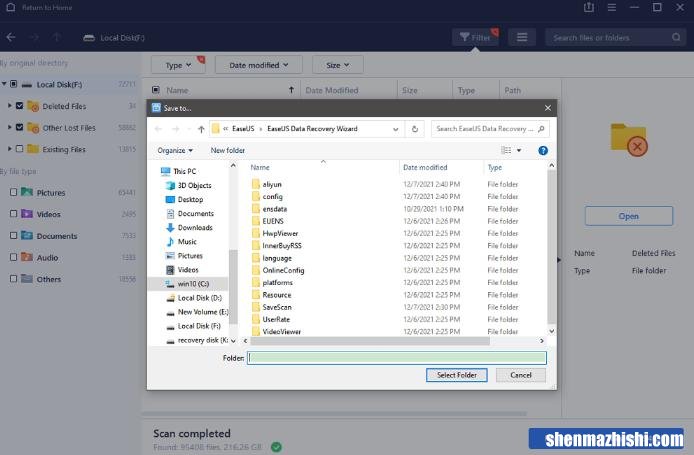Viewport: 694px width, 455px height.
Task: Go back with the left arrow in EaseUS toolbar
Action: (x=11, y=38)
